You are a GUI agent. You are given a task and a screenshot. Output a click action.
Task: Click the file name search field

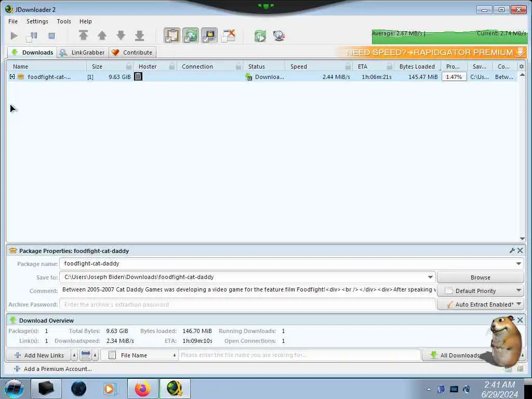[x=300, y=355]
